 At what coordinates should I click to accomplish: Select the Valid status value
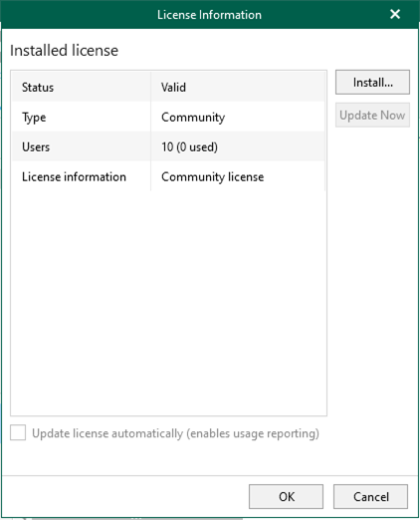tap(173, 88)
